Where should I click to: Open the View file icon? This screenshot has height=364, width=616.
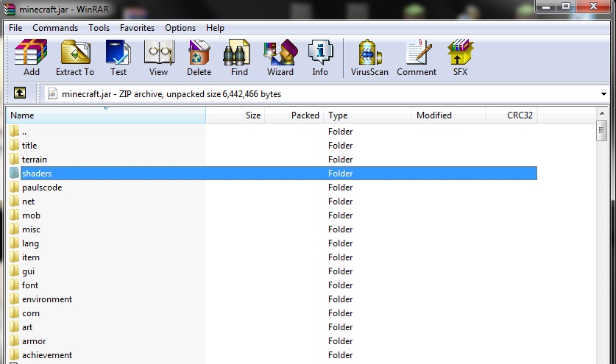coord(159,52)
